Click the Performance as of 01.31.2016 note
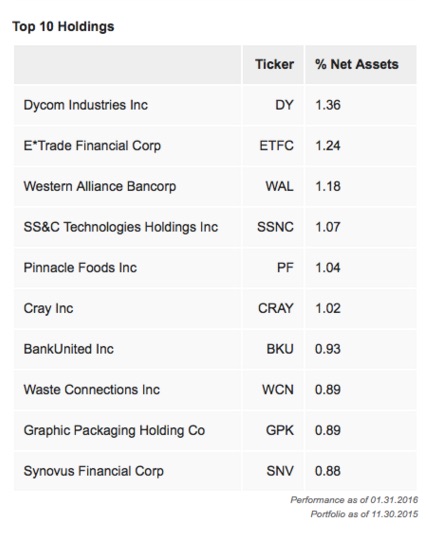The width and height of the screenshot is (435, 539). tap(354, 500)
